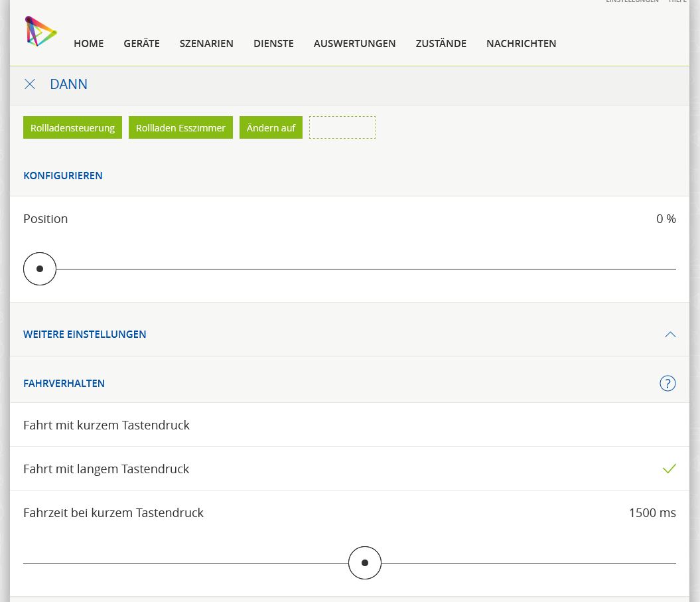Click the Rollladensteuerung green button
The image size is (700, 602).
click(72, 127)
